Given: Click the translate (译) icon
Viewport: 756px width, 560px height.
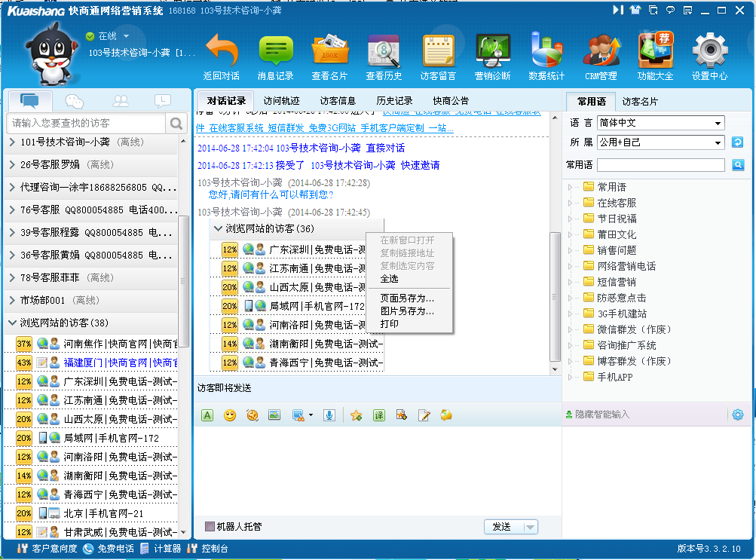Looking at the screenshot, I should tap(379, 415).
